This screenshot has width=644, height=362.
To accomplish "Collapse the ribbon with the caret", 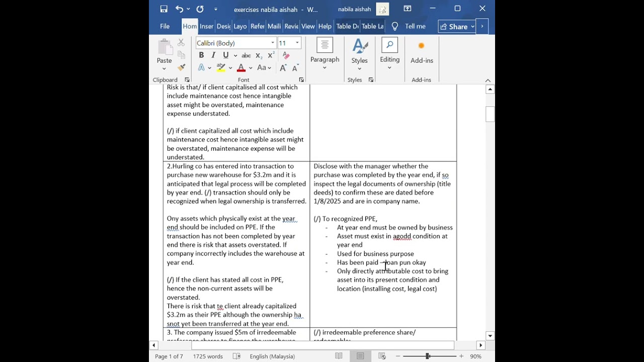I will pos(488,80).
